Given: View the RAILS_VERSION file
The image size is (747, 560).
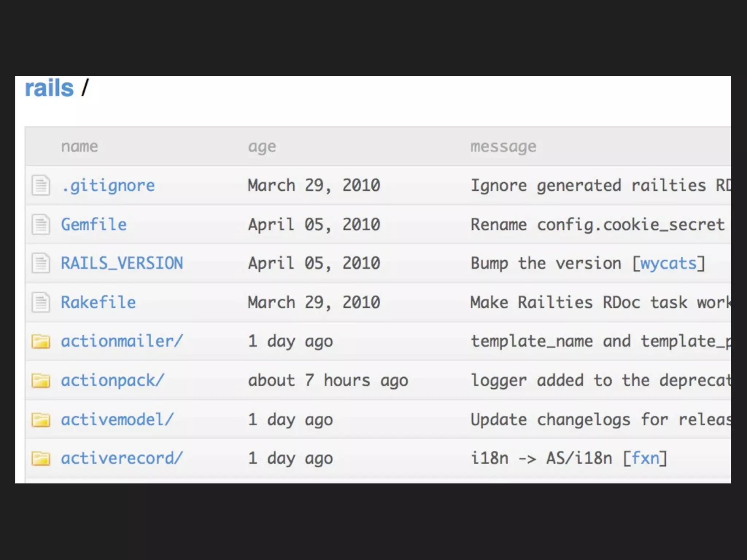Looking at the screenshot, I should point(122,263).
